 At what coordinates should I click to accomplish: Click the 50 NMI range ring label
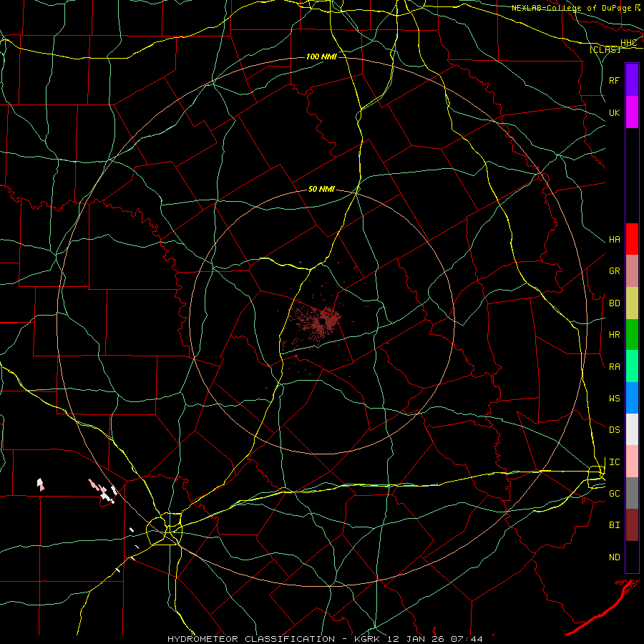[321, 190]
